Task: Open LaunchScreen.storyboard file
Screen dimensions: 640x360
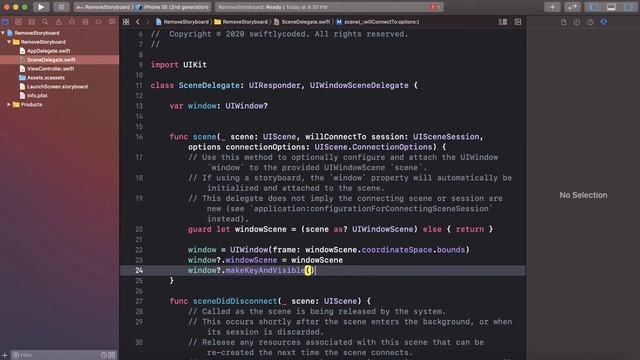Action: [x=57, y=87]
